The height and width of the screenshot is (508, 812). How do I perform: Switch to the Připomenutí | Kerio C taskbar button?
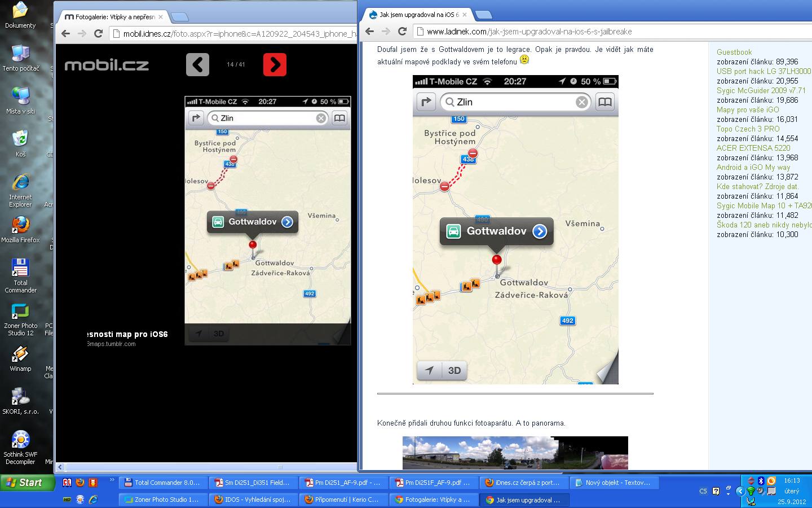(x=342, y=500)
